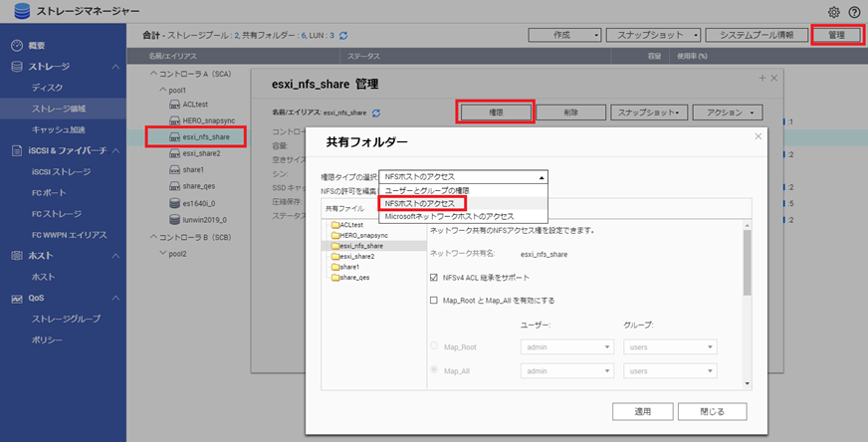
Task: Click refresh icon next to LUN count
Action: coord(343,35)
